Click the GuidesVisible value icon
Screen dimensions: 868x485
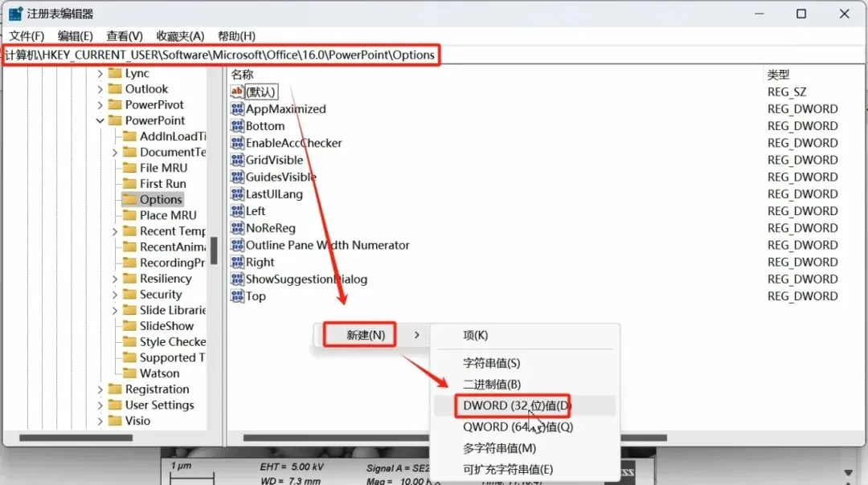237,177
